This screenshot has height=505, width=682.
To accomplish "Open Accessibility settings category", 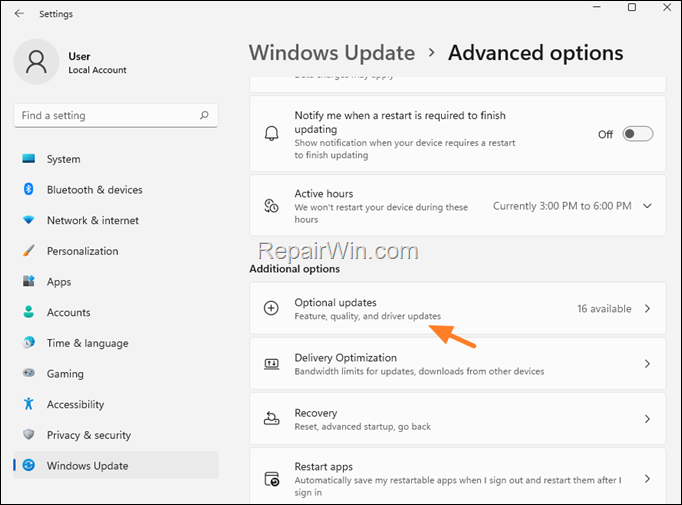I will click(x=116, y=404).
